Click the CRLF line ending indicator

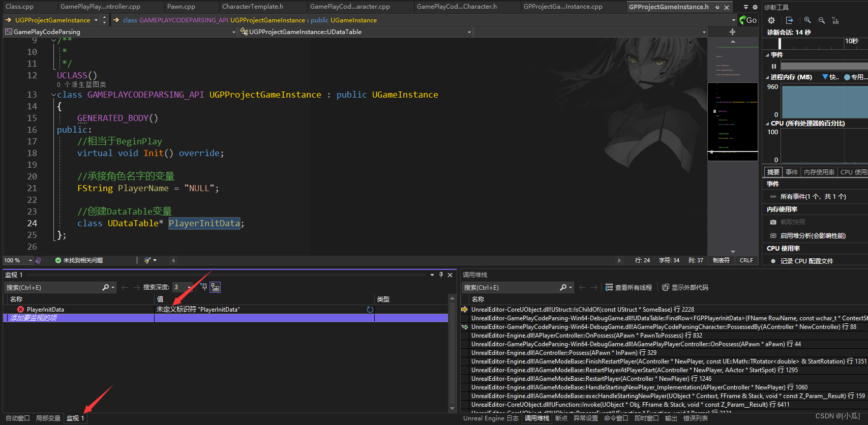tap(746, 260)
